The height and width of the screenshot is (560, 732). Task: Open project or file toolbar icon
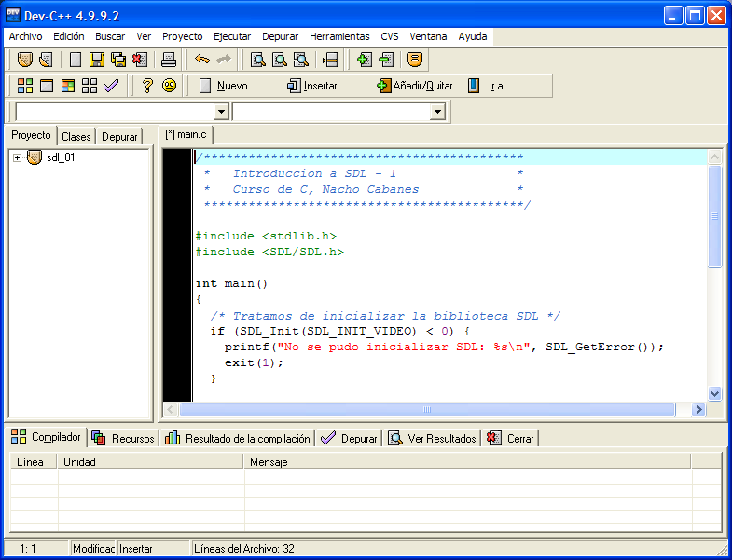point(25,60)
